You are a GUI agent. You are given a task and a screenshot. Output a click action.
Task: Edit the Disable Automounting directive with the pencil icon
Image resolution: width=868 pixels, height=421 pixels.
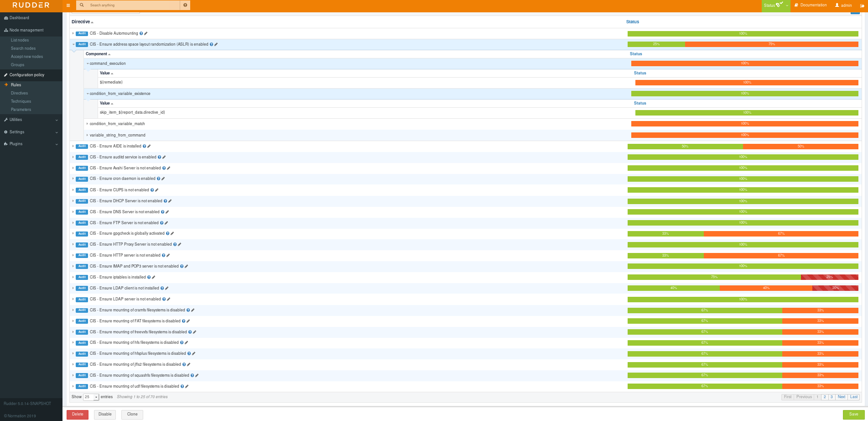[146, 33]
